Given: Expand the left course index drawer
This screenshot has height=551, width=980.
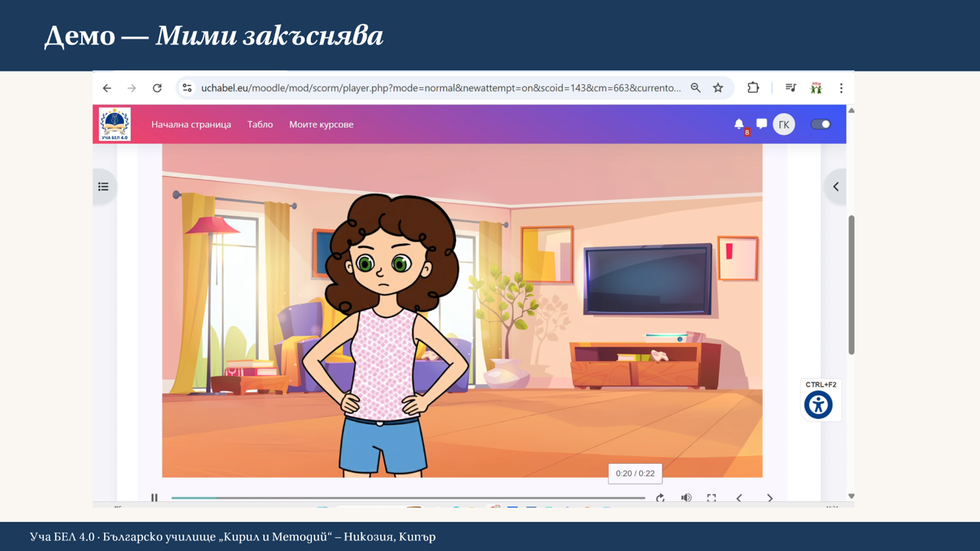Looking at the screenshot, I should [103, 187].
